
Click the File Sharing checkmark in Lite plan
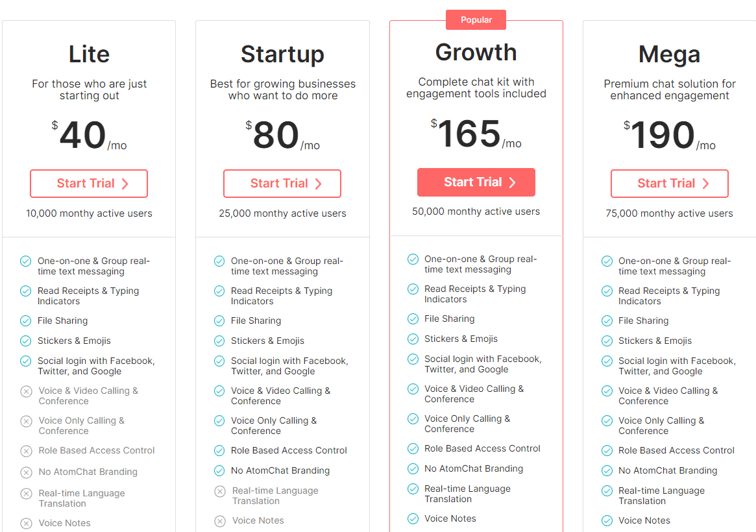pyautogui.click(x=25, y=320)
